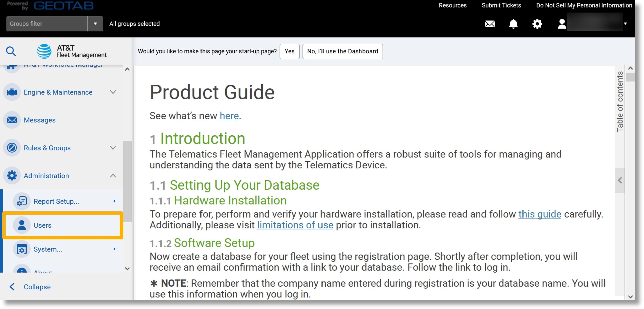This screenshot has width=644, height=309.
Task: Select Rules & Groups menu item
Action: tap(47, 148)
